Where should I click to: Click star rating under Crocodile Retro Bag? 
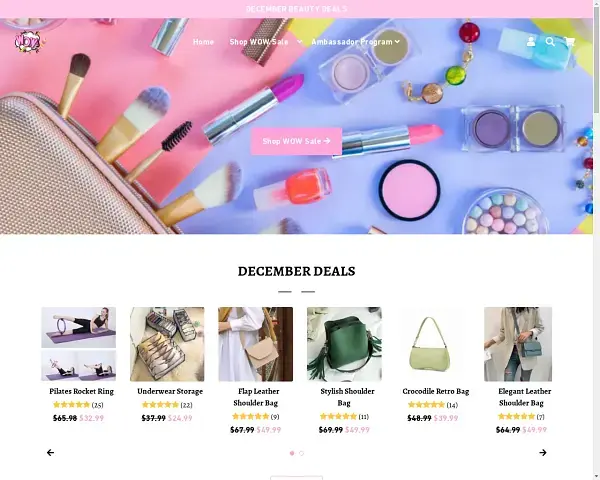tap(426, 405)
